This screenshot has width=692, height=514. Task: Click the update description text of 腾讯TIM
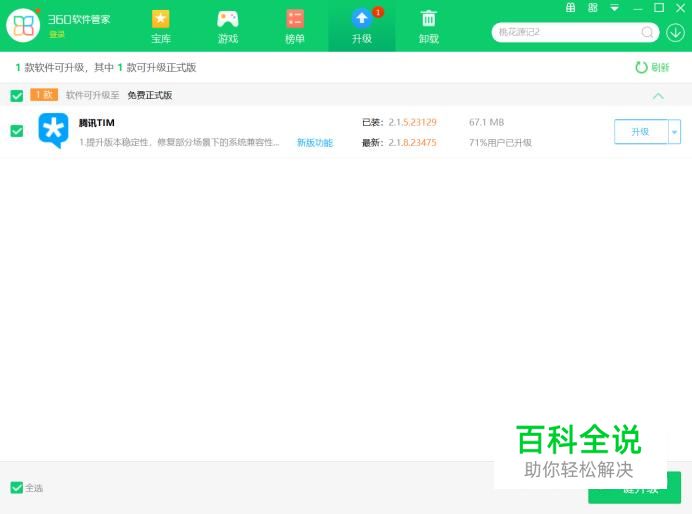pyautogui.click(x=179, y=143)
